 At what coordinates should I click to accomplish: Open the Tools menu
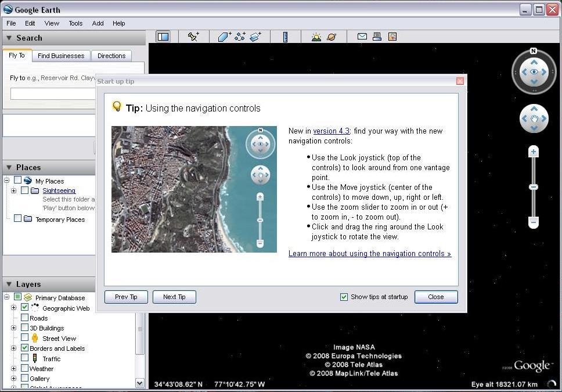tap(75, 23)
